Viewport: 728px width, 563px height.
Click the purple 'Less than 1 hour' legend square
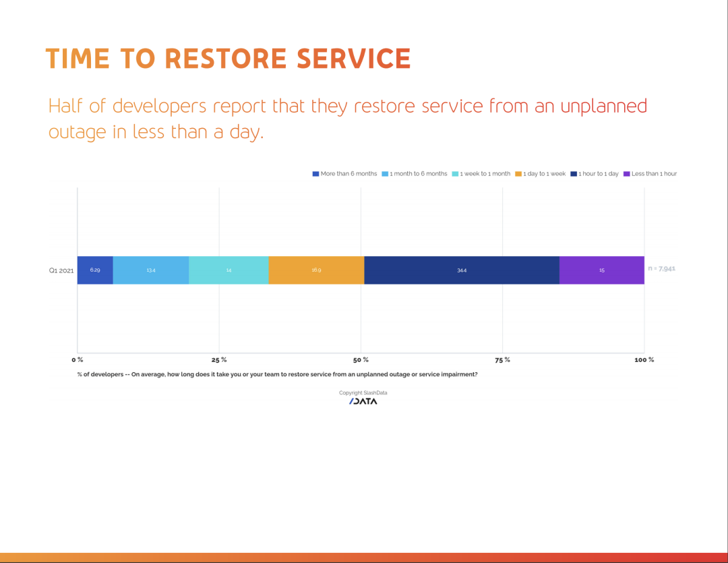point(627,174)
